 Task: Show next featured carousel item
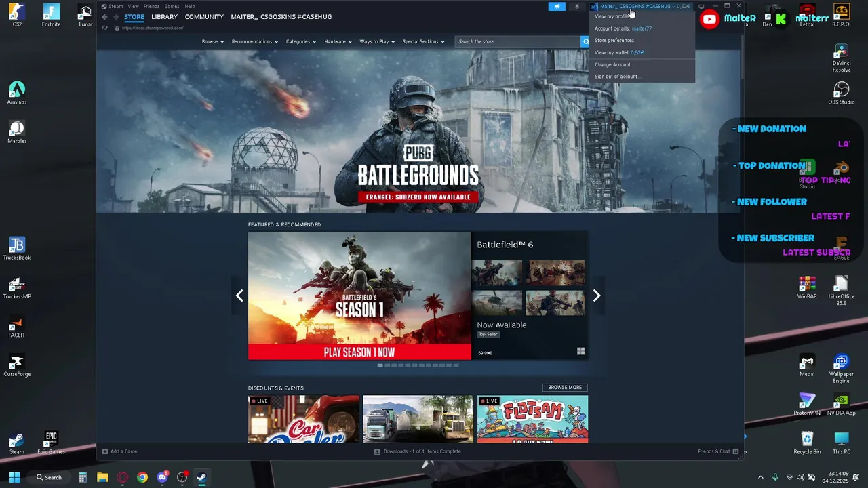coord(597,296)
